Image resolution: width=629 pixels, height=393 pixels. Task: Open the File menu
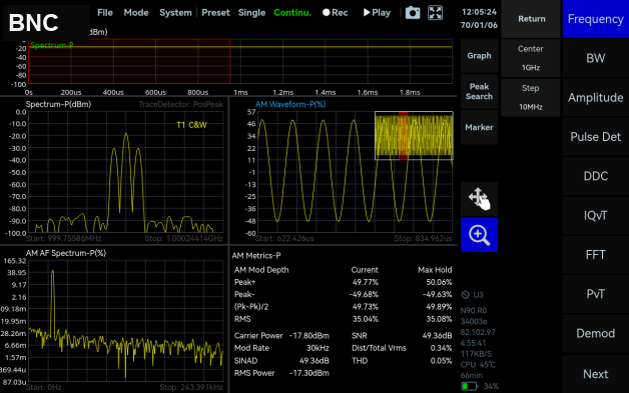tap(105, 12)
